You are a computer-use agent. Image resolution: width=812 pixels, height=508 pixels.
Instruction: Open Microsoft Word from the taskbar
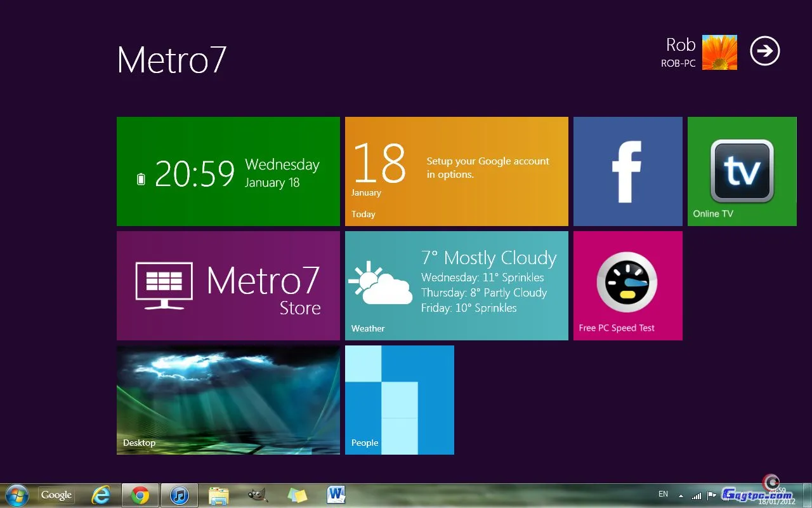click(x=336, y=495)
